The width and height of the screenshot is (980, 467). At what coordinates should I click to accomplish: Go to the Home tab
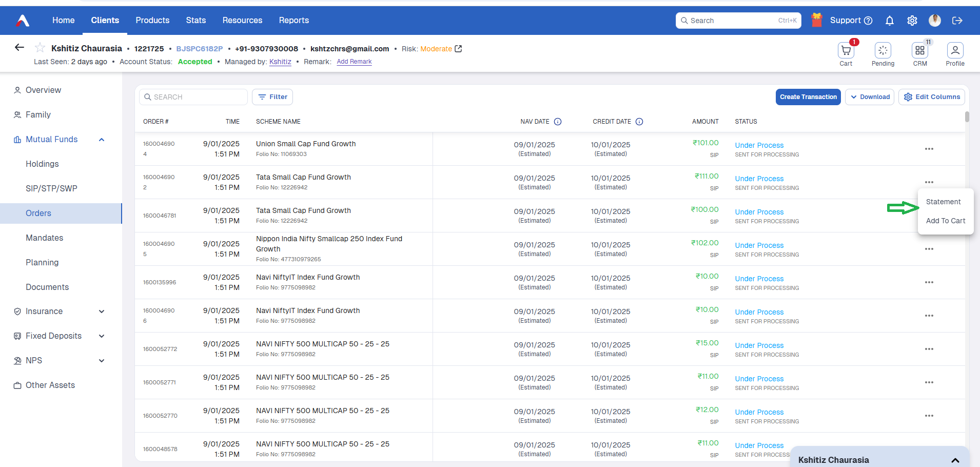click(x=64, y=21)
